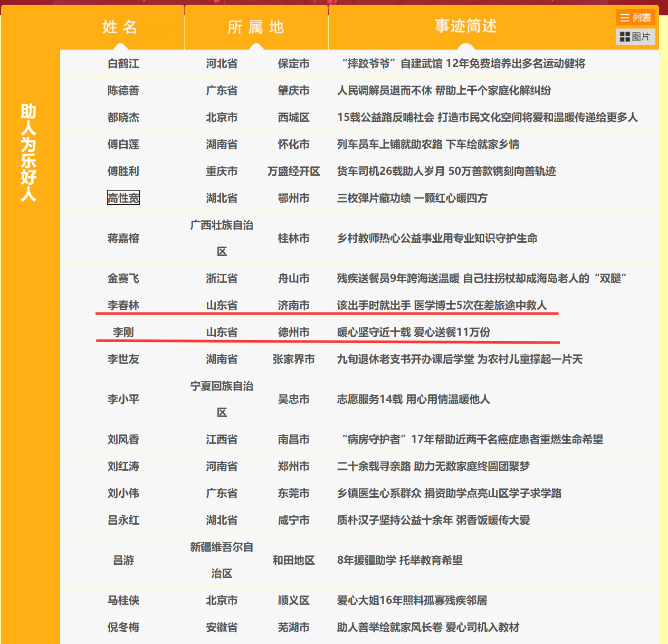
Task: Click 金赛飞's 残疾送餐员 story text
Action: coord(481,278)
